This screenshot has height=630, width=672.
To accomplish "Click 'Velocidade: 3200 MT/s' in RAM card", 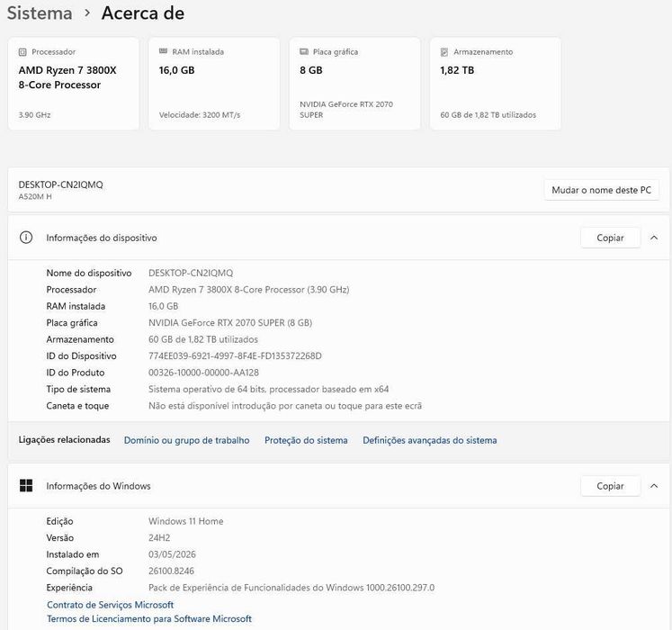I will point(200,115).
